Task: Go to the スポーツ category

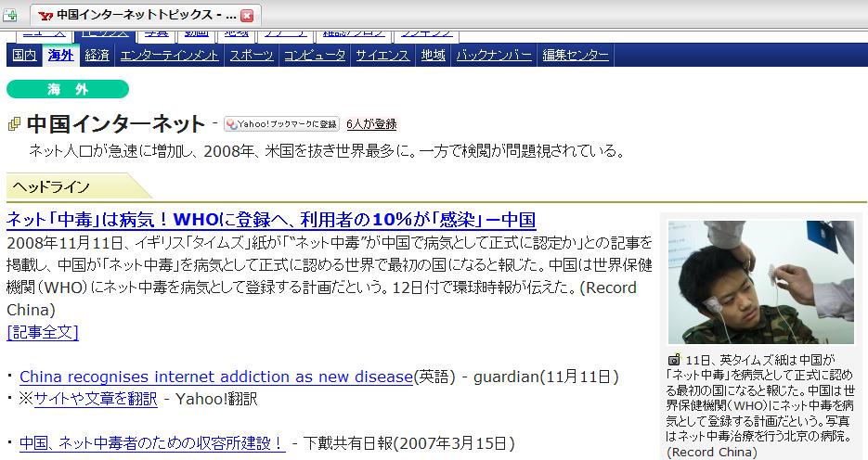Action: (x=252, y=56)
